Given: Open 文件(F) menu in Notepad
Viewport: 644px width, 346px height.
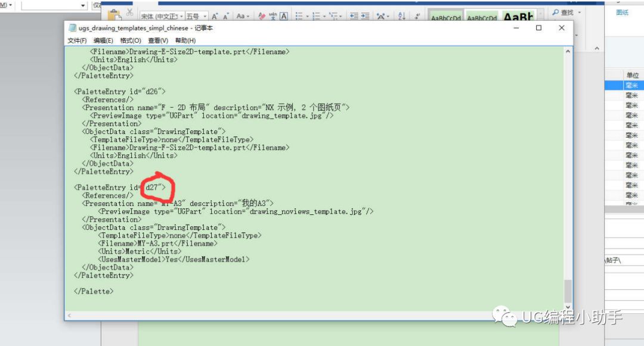Looking at the screenshot, I should point(77,40).
